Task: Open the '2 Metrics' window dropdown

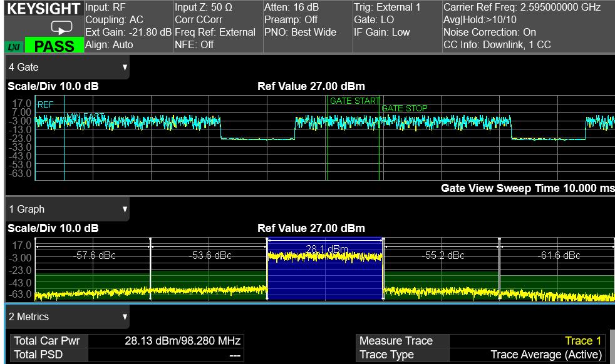Action: [x=67, y=316]
